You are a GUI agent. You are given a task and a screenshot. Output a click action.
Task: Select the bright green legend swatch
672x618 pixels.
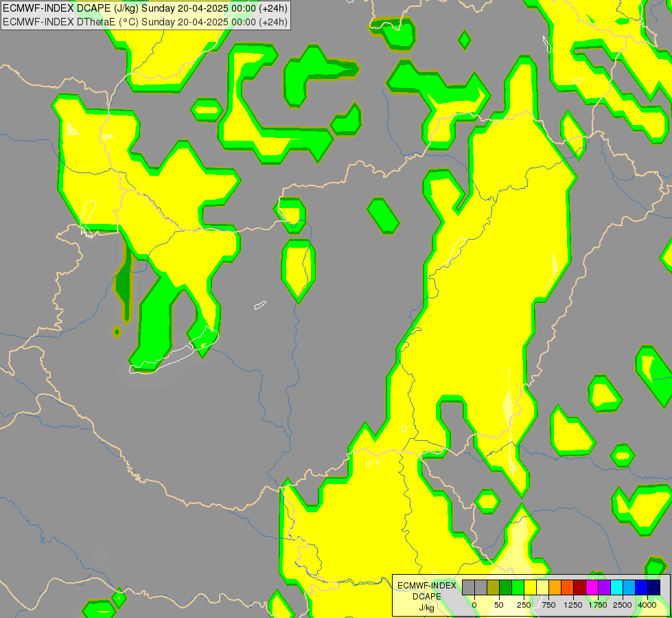click(x=518, y=587)
